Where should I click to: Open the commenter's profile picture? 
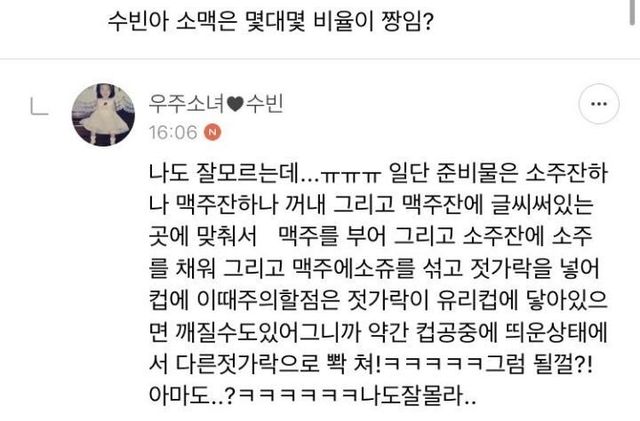click(103, 114)
